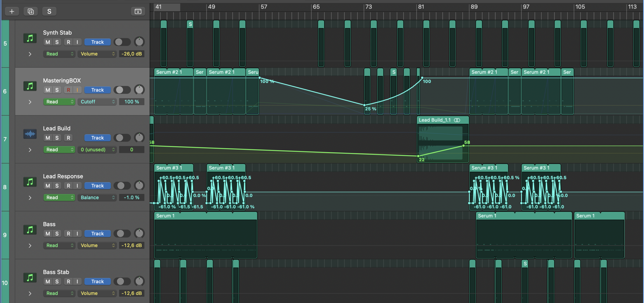Click the Balance parameter on Lead Response
This screenshot has height=303, width=644.
[x=97, y=197]
